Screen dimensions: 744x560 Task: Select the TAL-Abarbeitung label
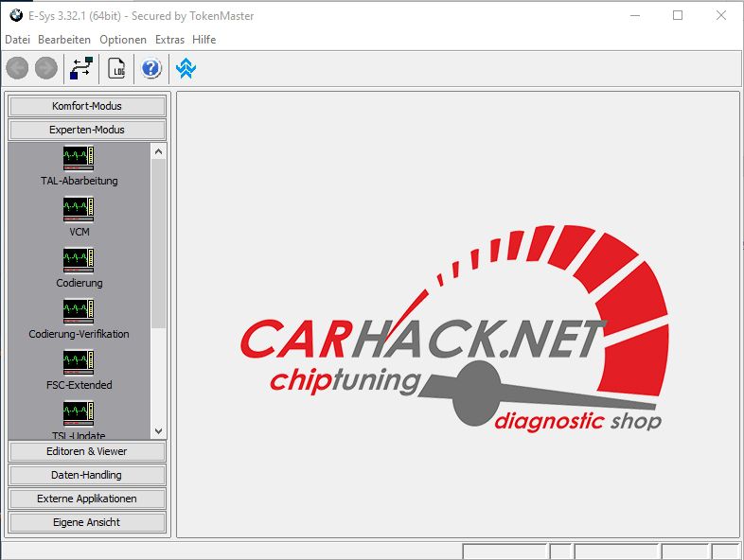80,181
